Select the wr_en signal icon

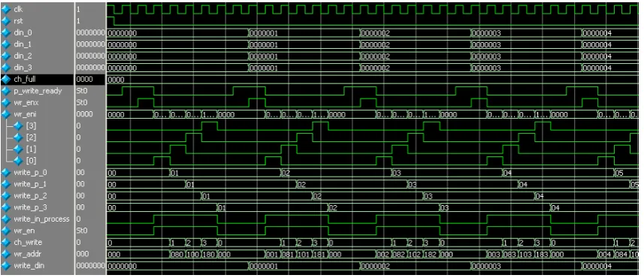pos(6,231)
